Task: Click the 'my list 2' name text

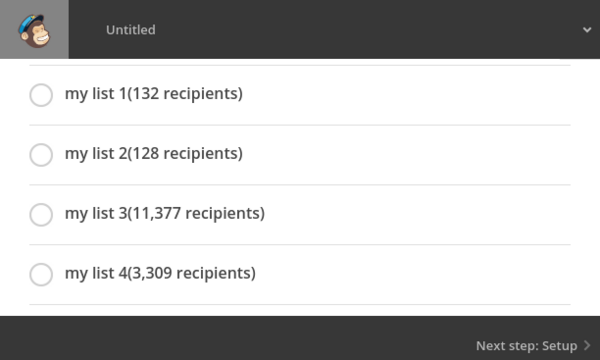Action: tap(96, 153)
